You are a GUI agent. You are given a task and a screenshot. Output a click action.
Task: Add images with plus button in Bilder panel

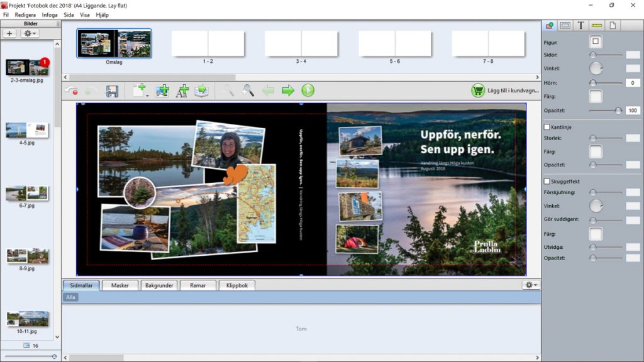click(x=9, y=33)
